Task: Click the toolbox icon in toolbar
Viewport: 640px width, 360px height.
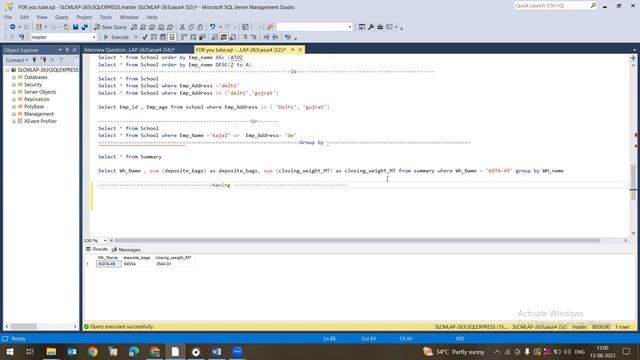Action: 380,27
